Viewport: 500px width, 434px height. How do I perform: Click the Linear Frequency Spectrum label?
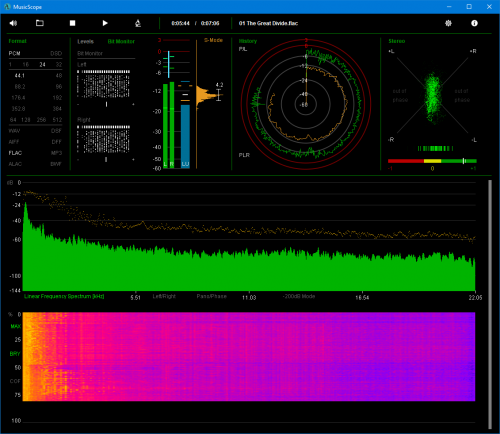[64, 296]
